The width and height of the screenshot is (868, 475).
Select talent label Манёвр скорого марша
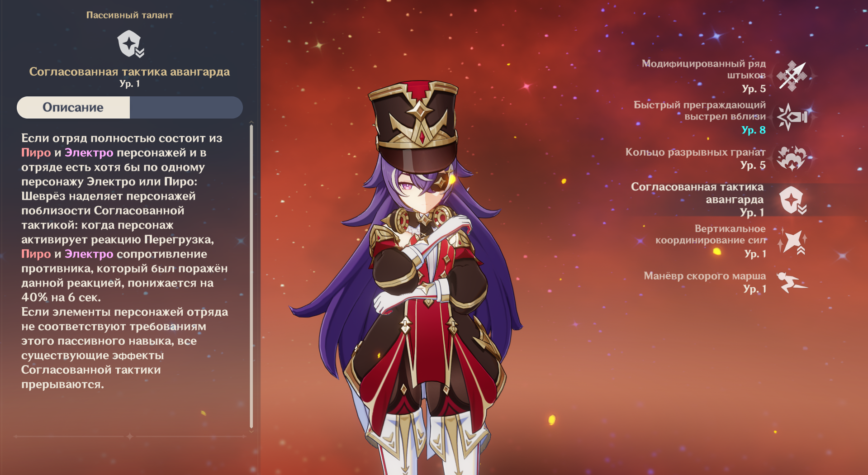click(x=705, y=276)
